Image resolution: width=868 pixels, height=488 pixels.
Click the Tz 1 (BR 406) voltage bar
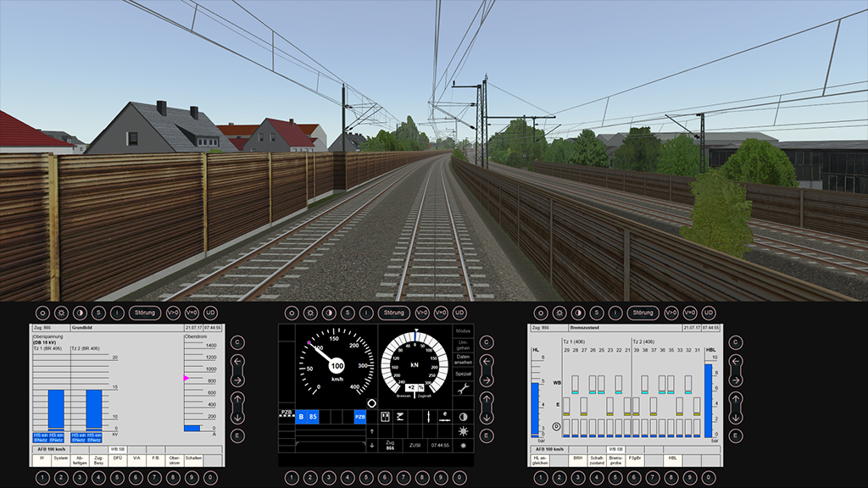coord(56,410)
